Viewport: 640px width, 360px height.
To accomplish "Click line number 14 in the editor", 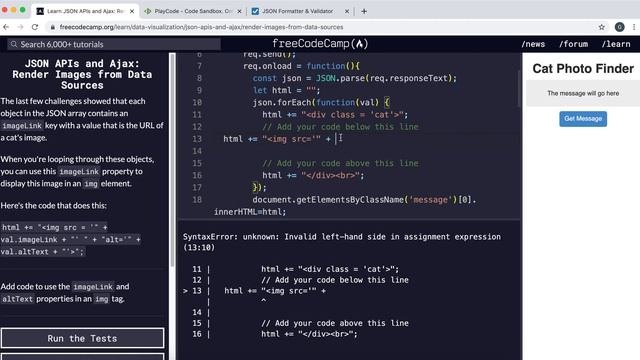I will [x=197, y=151].
